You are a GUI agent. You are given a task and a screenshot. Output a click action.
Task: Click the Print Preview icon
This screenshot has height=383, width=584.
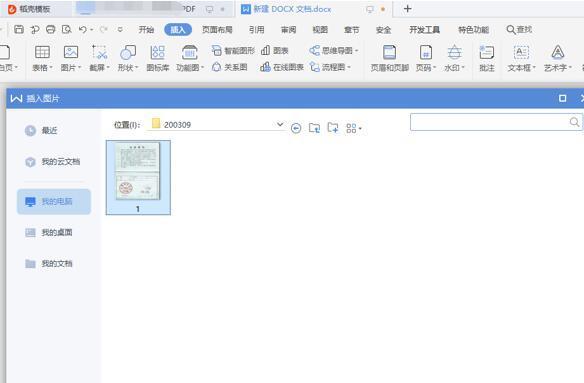tap(67, 29)
